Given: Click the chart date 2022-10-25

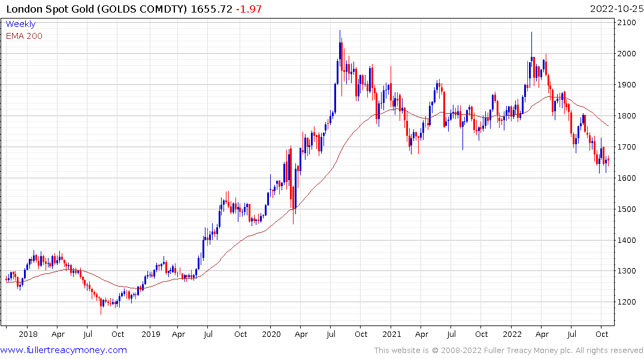Looking at the screenshot, I should tap(616, 9).
